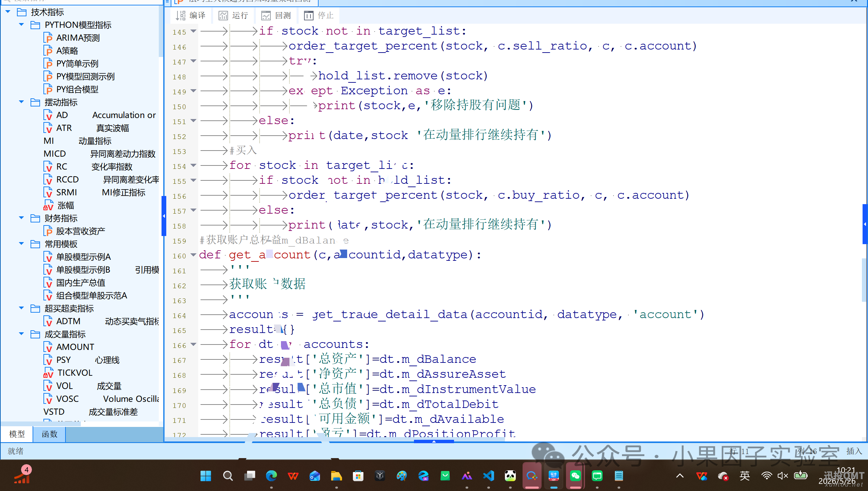This screenshot has width=868, height=491.
Task: Open the 单股模型示例A template
Action: coord(77,257)
